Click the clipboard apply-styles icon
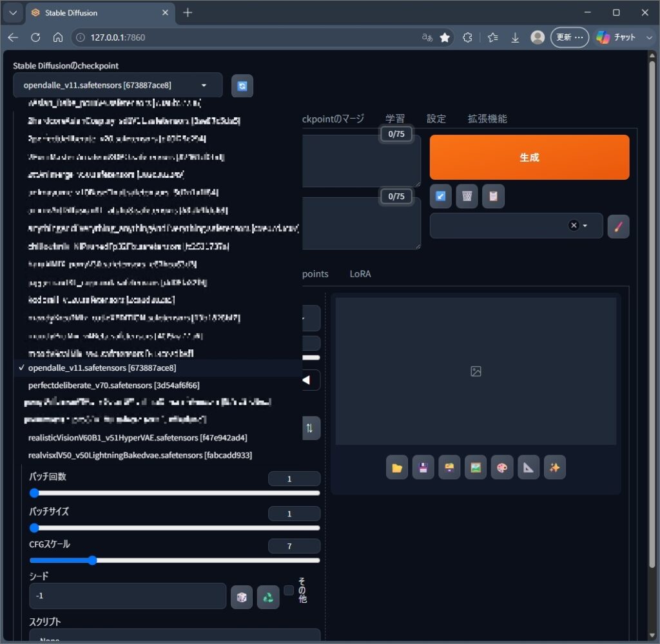The height and width of the screenshot is (644, 660). pos(493,196)
